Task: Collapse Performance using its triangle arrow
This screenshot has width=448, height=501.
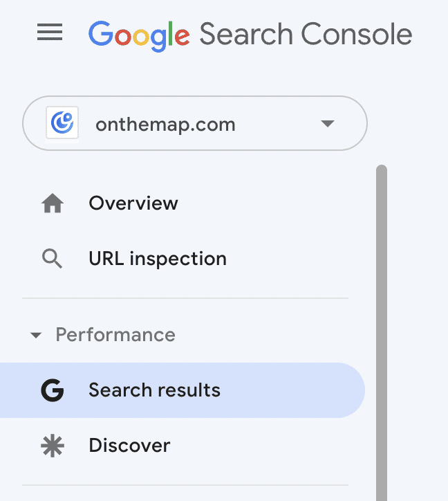Action: click(36, 336)
